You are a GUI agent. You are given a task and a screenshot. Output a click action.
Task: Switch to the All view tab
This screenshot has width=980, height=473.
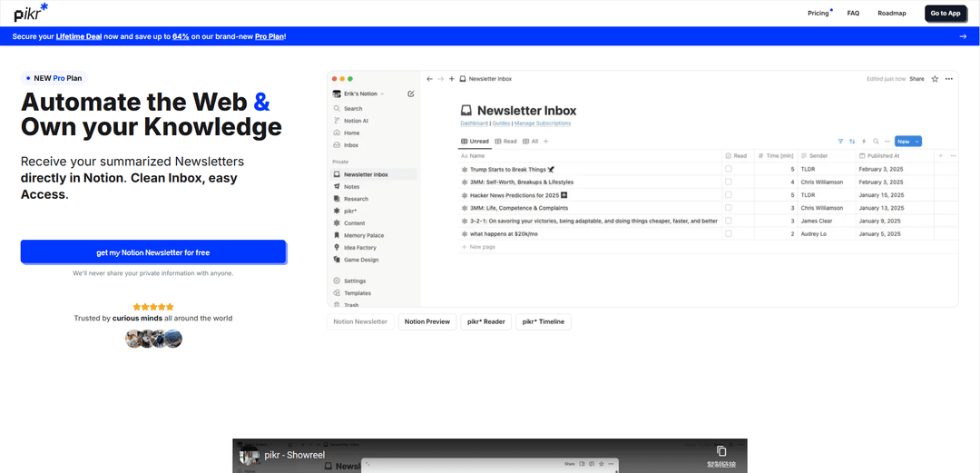click(x=530, y=142)
